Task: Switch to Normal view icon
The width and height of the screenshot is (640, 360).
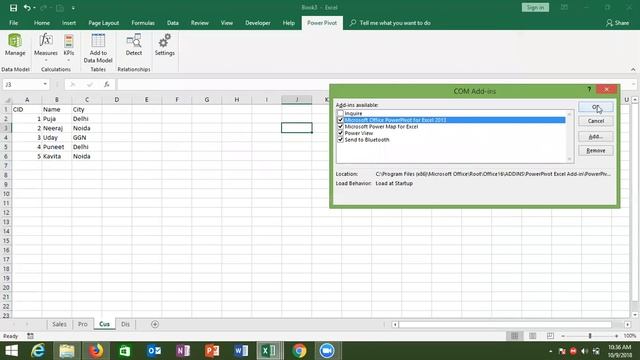Action: pyautogui.click(x=514, y=336)
